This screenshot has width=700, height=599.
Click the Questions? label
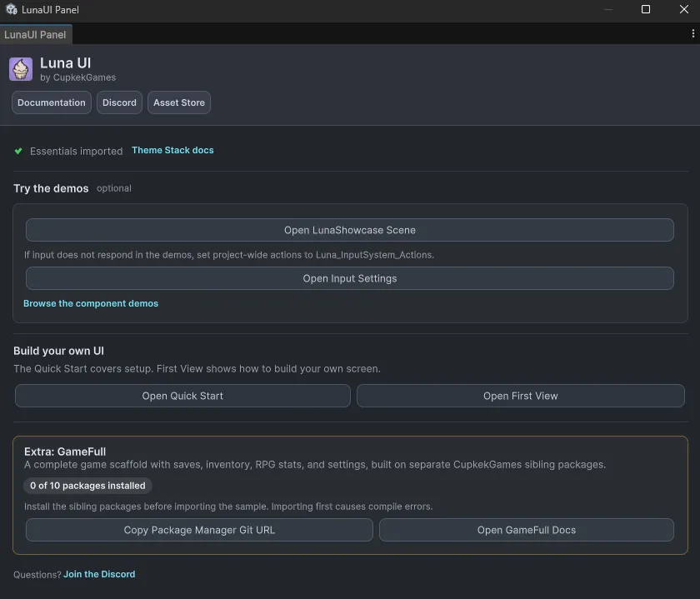[37, 575]
